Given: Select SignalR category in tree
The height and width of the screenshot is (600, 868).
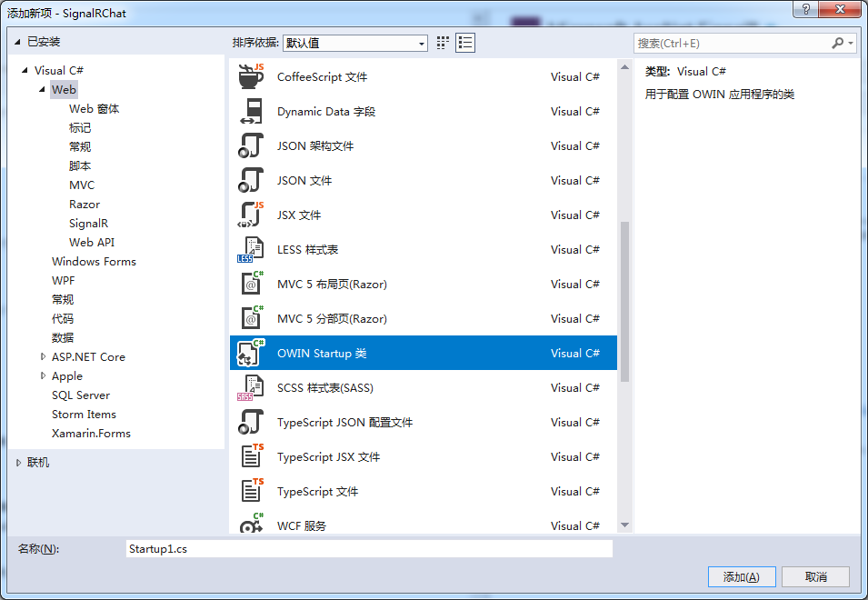Looking at the screenshot, I should click(88, 223).
